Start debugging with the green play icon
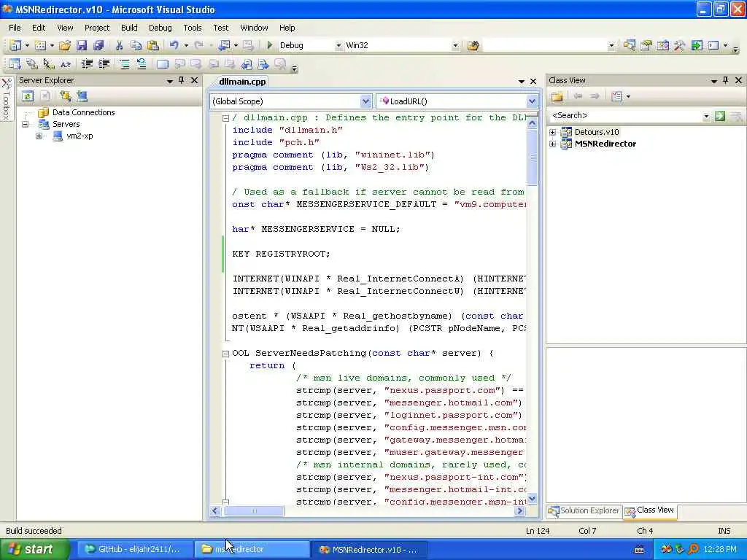747x560 pixels. pyautogui.click(x=270, y=45)
